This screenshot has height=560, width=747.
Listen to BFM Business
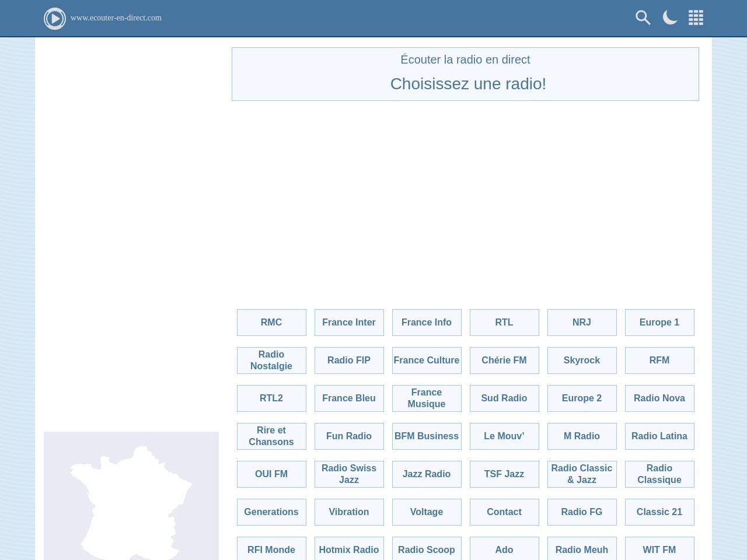(427, 436)
